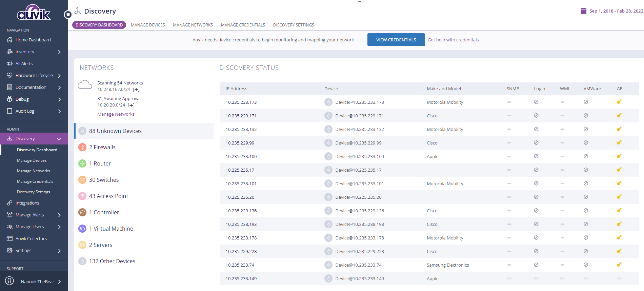Click the Documentation icon in sidebar
Image resolution: width=644 pixels, height=291 pixels.
[9, 87]
